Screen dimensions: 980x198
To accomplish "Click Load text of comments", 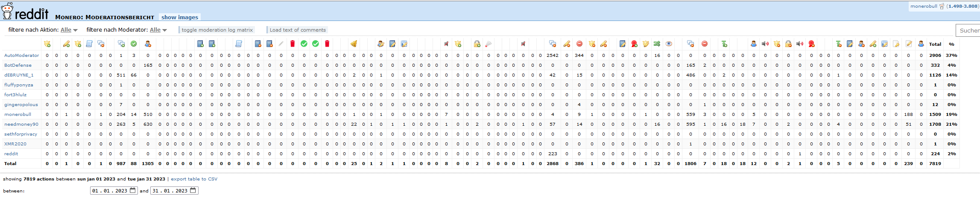I will point(298,30).
